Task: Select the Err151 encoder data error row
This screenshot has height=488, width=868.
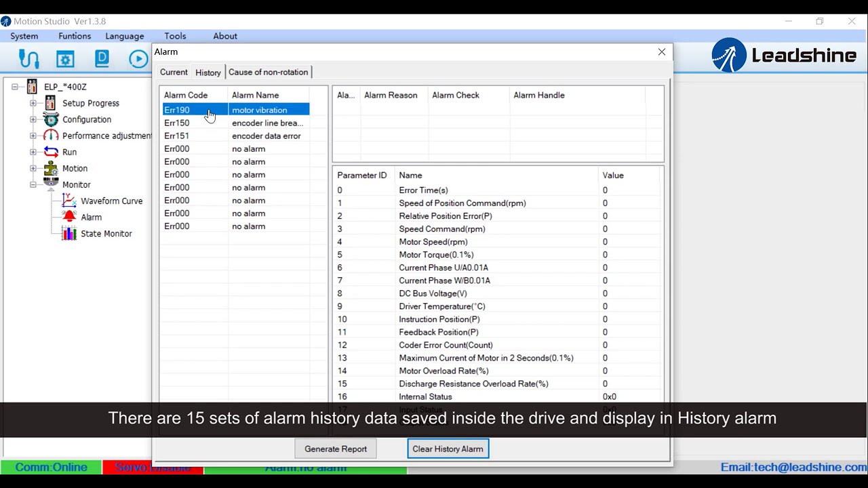Action: 236,136
